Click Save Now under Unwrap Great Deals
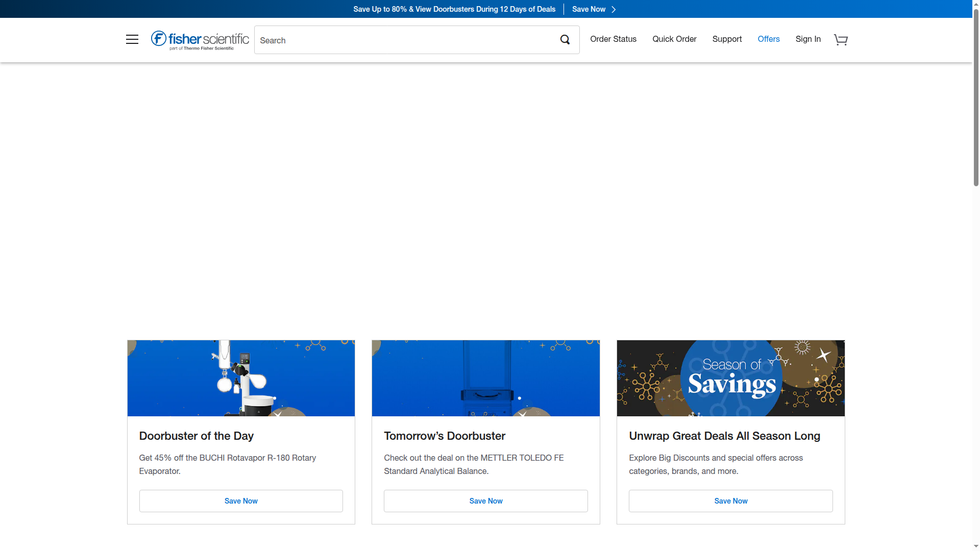This screenshot has height=551, width=980. [x=730, y=500]
